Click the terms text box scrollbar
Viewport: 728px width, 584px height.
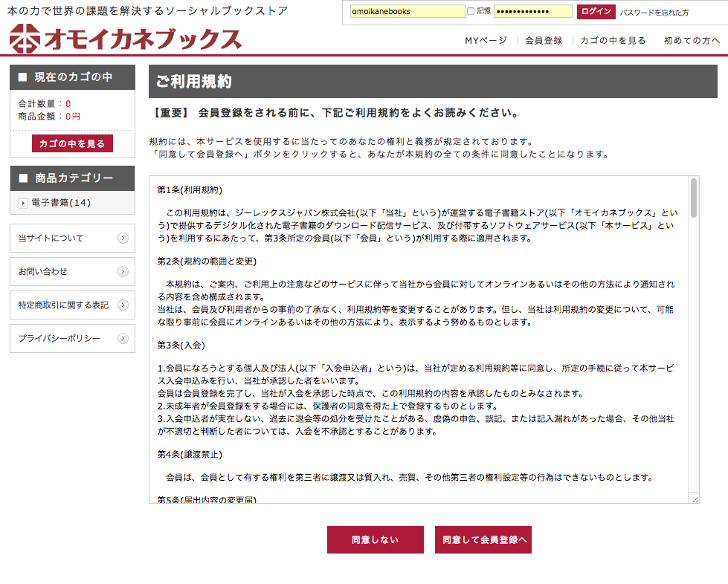click(x=694, y=198)
